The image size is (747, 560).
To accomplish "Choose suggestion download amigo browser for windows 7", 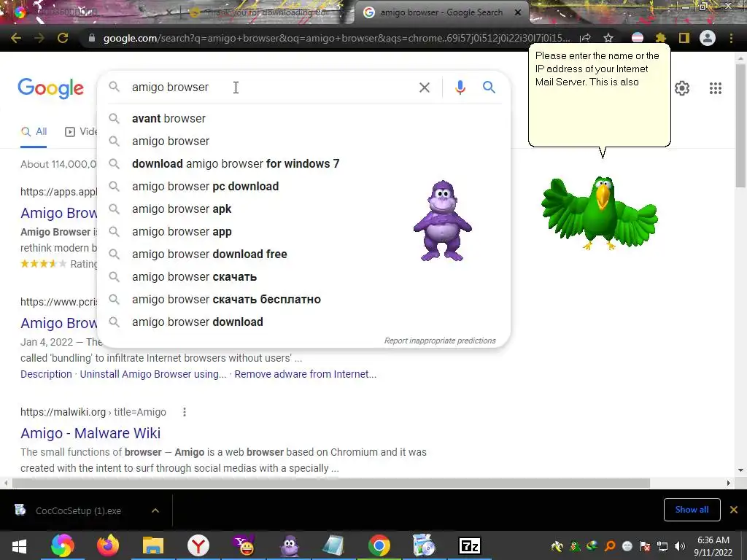I will pyautogui.click(x=303, y=164).
